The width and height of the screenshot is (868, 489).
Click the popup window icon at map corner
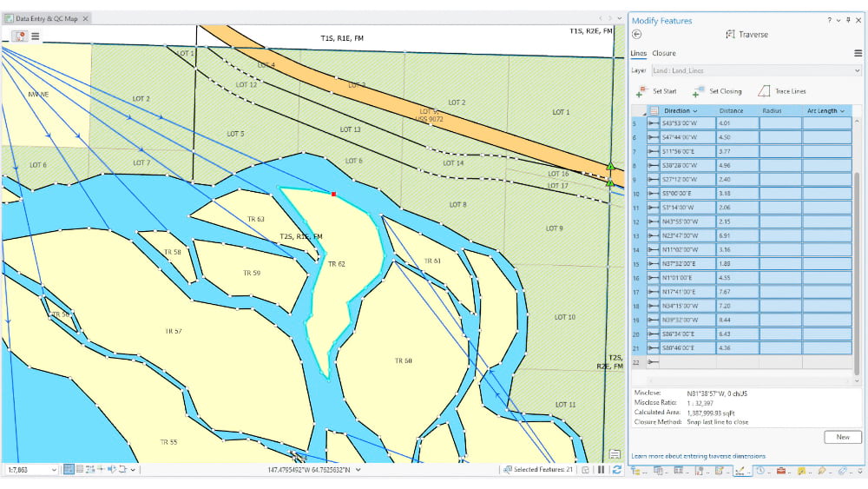(615, 454)
